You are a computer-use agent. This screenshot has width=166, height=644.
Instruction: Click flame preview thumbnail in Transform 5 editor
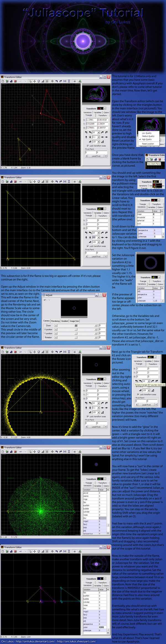pos(96,564)
